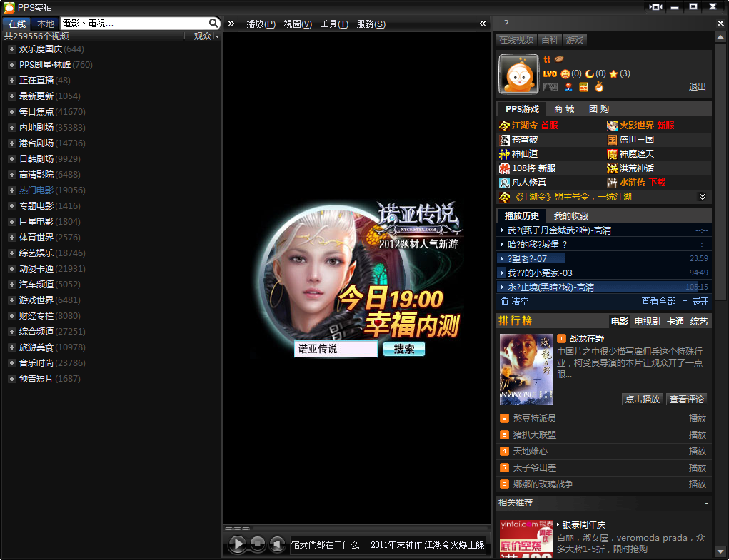Screen dimensions: 729x560
Task: Select the 卡通 ranking tab
Action: pyautogui.click(x=675, y=321)
